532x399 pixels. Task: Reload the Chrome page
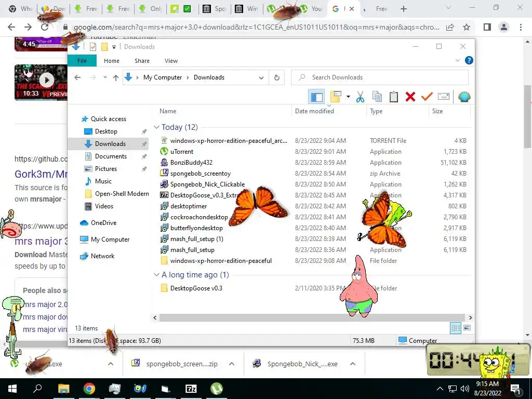(45, 27)
